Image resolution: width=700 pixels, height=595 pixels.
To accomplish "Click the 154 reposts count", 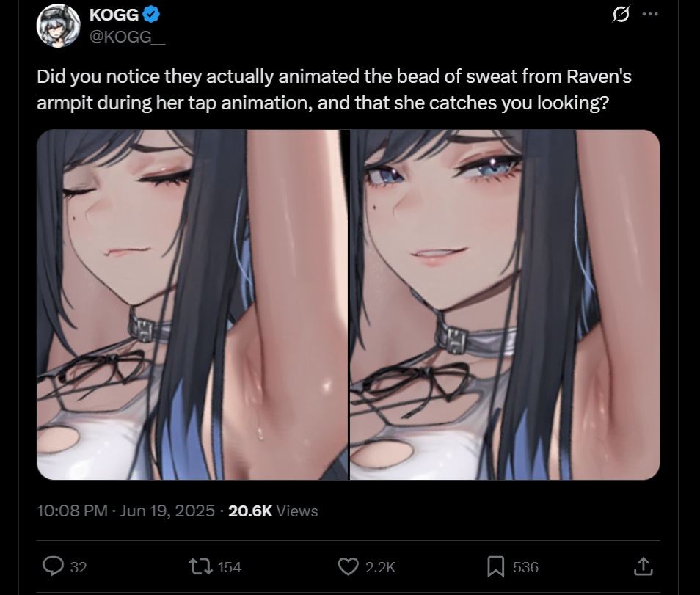I will coord(230,567).
